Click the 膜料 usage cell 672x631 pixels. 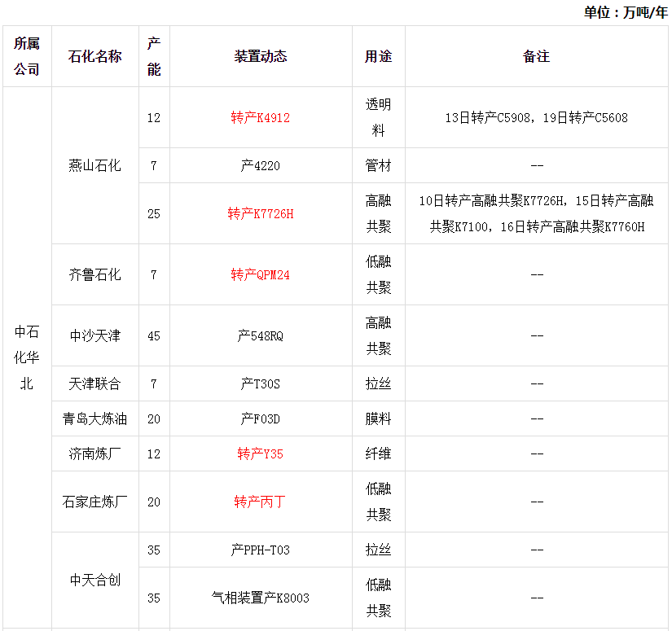(379, 418)
